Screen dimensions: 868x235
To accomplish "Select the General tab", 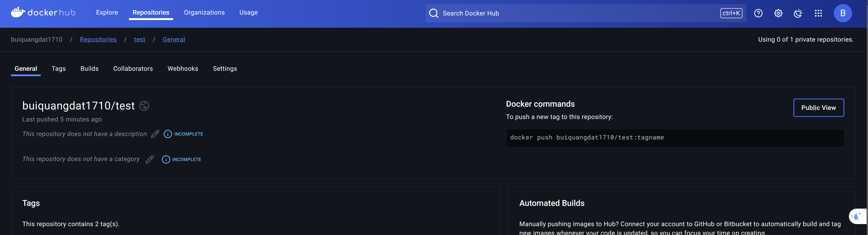I will (26, 68).
